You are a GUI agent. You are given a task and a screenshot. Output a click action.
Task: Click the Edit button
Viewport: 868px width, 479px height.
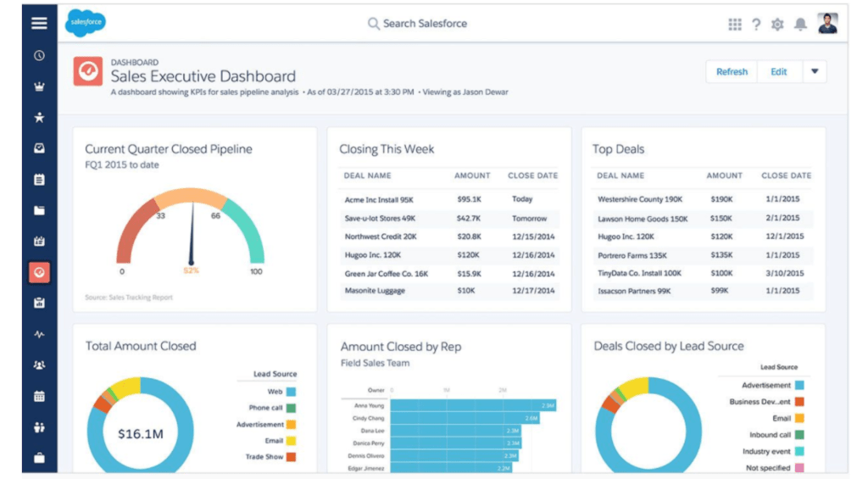click(778, 72)
